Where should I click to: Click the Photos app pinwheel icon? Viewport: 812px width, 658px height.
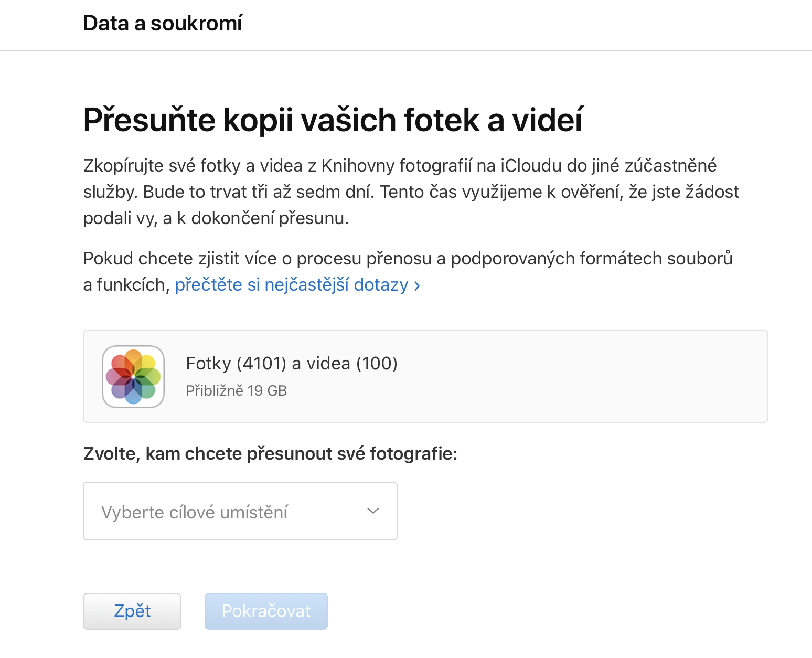tap(133, 377)
